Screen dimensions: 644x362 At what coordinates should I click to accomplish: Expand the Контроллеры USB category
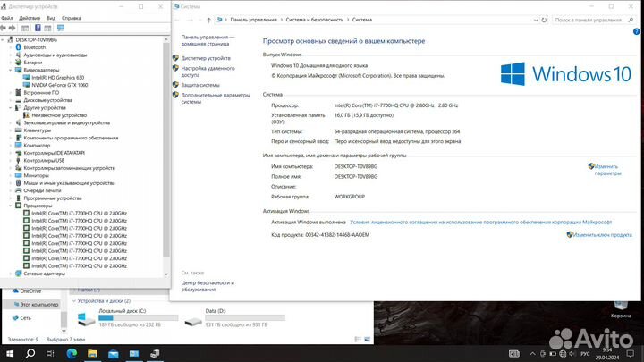coord(11,161)
